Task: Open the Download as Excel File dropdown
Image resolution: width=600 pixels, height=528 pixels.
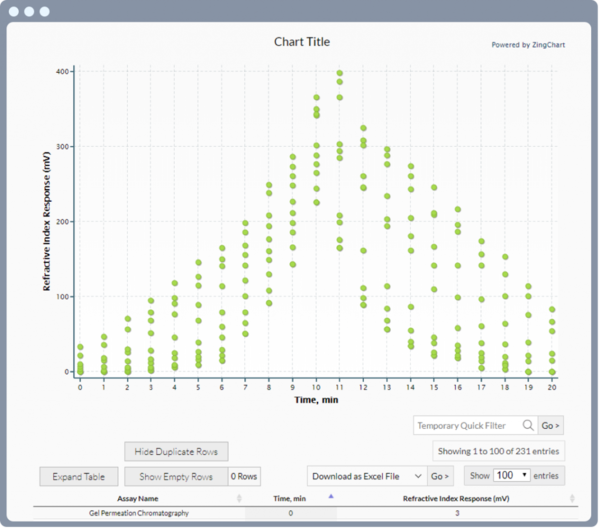Action: coord(366,475)
